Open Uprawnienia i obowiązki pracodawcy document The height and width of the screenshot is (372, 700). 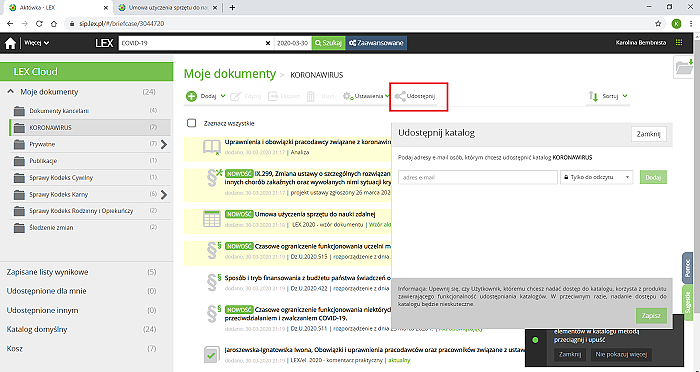308,142
